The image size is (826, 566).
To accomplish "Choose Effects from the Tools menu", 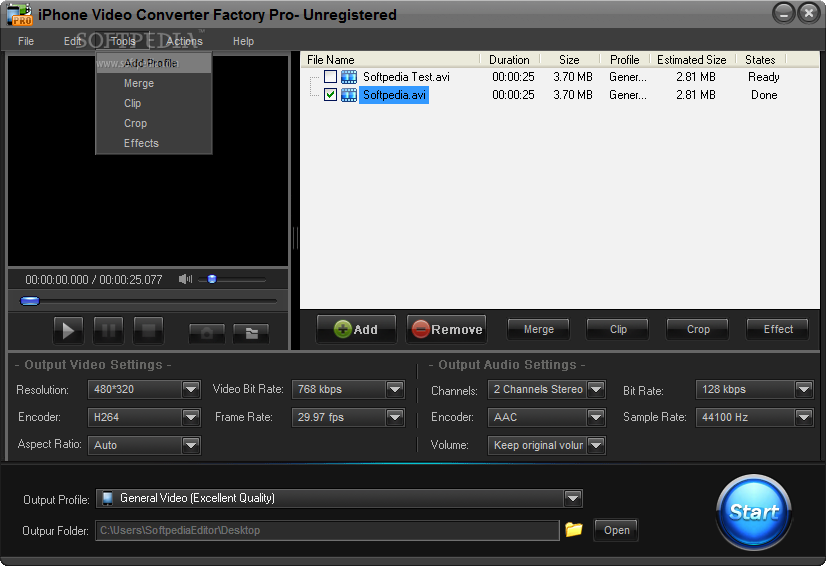I will pyautogui.click(x=154, y=143).
